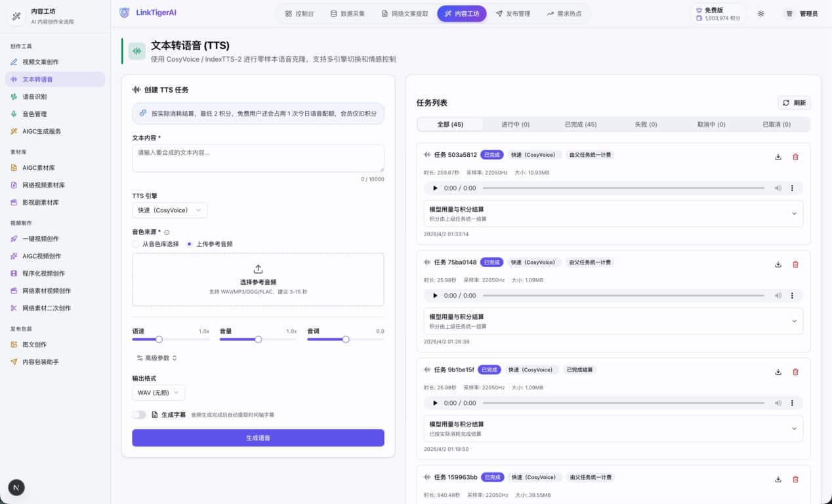
Task: Switch to 已完成 (45) tab
Action: pos(581,125)
